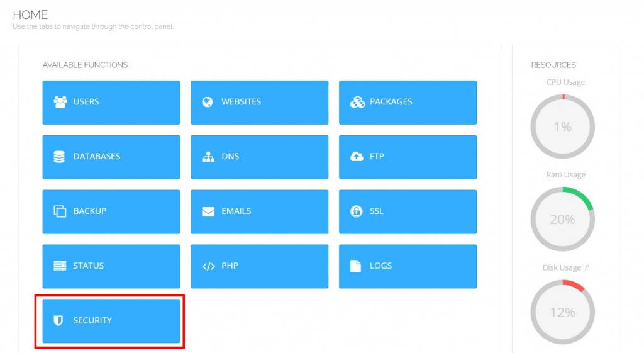The width and height of the screenshot is (644, 353).
Task: Click the RAM usage 20% gauge
Action: click(563, 219)
